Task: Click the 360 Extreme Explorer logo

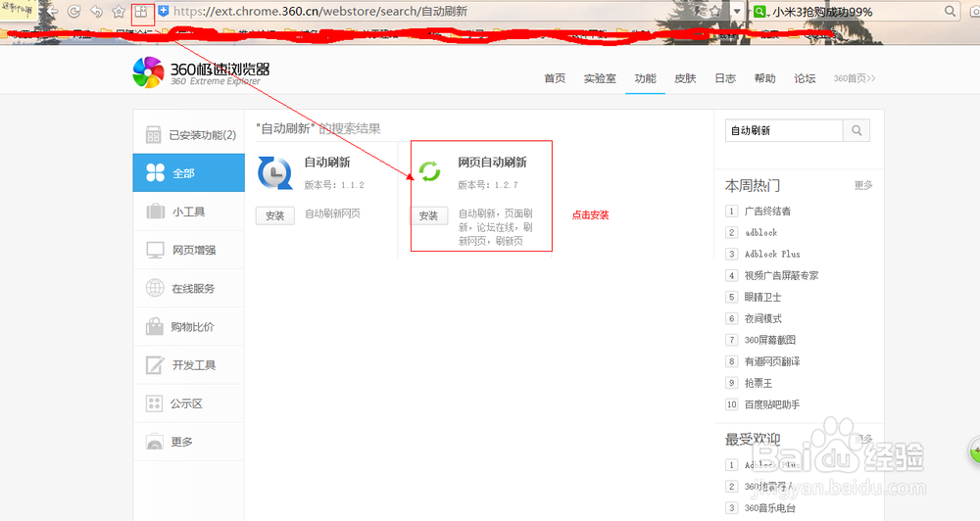Action: [x=201, y=72]
